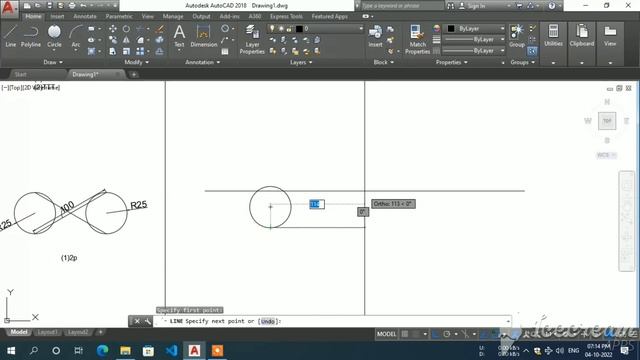Click the Match Properties tool
The width and height of the screenshot is (640, 360).
click(417, 40)
